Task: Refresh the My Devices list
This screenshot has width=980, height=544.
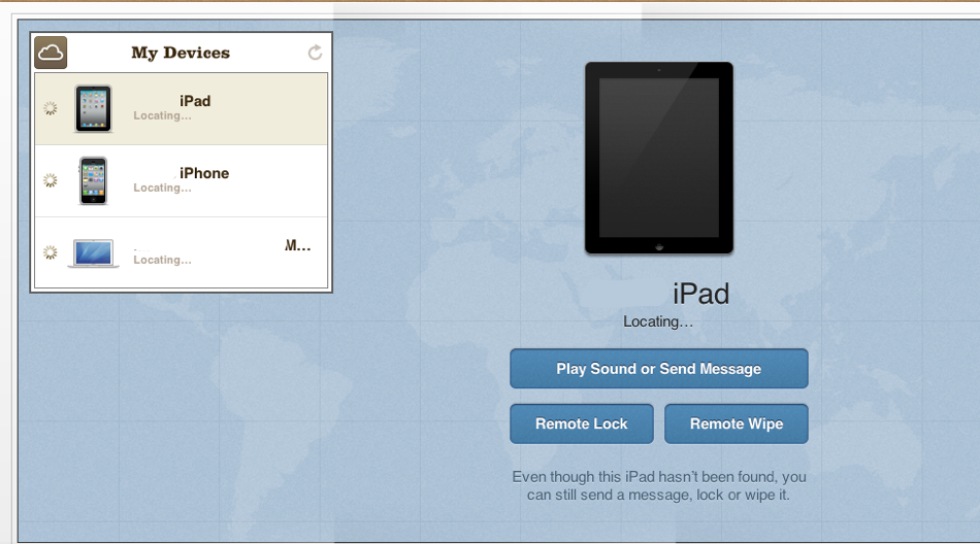Action: tap(315, 53)
